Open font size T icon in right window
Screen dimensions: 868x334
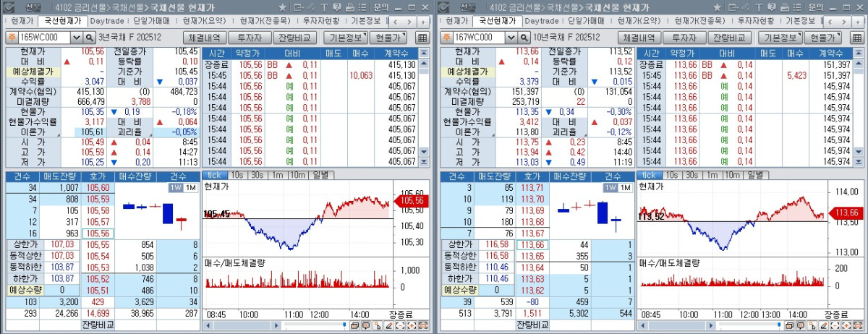click(758, 7)
